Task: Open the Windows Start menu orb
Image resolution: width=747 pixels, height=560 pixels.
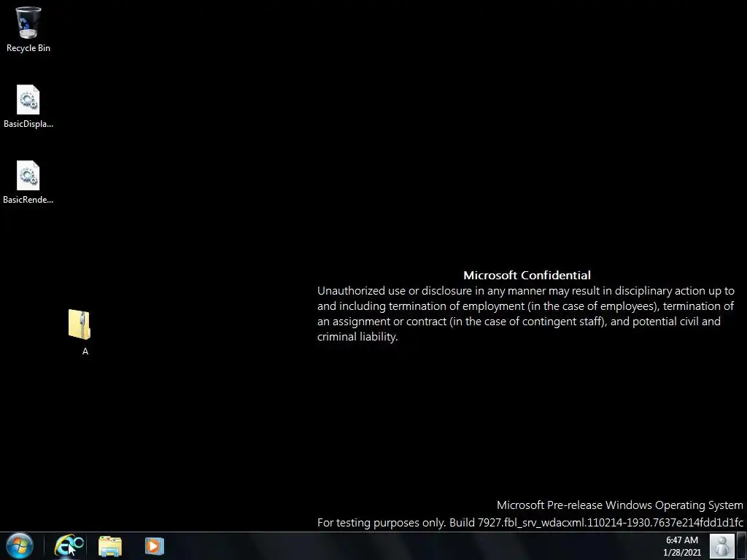Action: (x=20, y=545)
